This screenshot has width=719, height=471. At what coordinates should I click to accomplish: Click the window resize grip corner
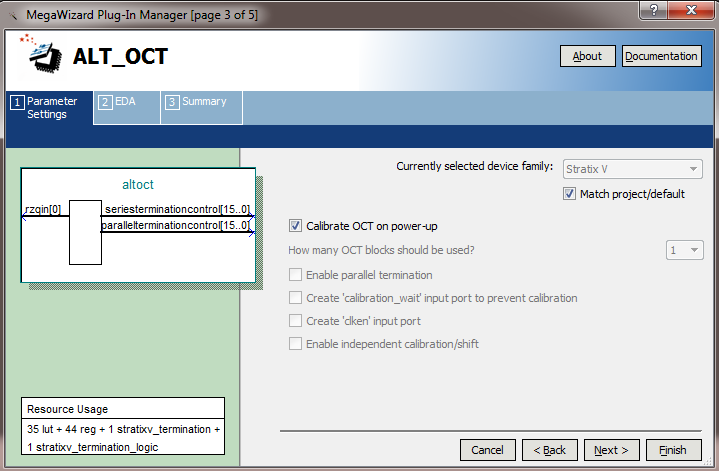708,462
